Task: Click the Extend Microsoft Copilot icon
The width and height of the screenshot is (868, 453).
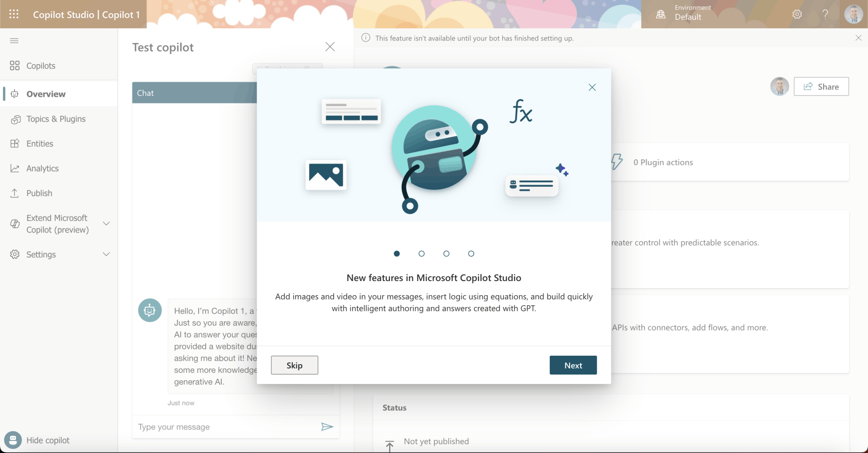Action: (15, 224)
